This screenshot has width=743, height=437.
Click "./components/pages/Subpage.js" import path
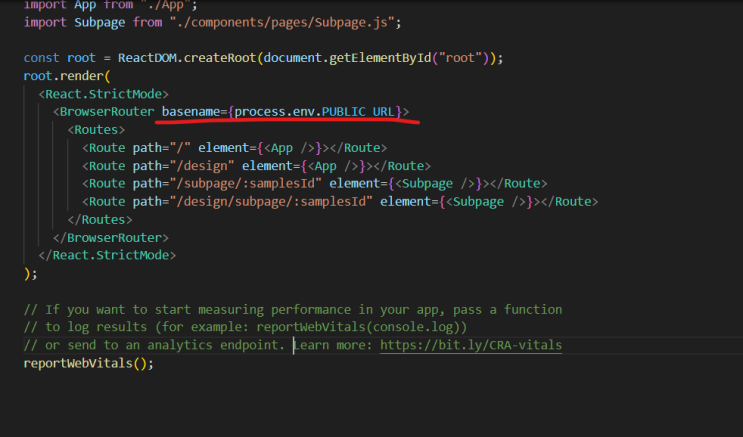(282, 23)
